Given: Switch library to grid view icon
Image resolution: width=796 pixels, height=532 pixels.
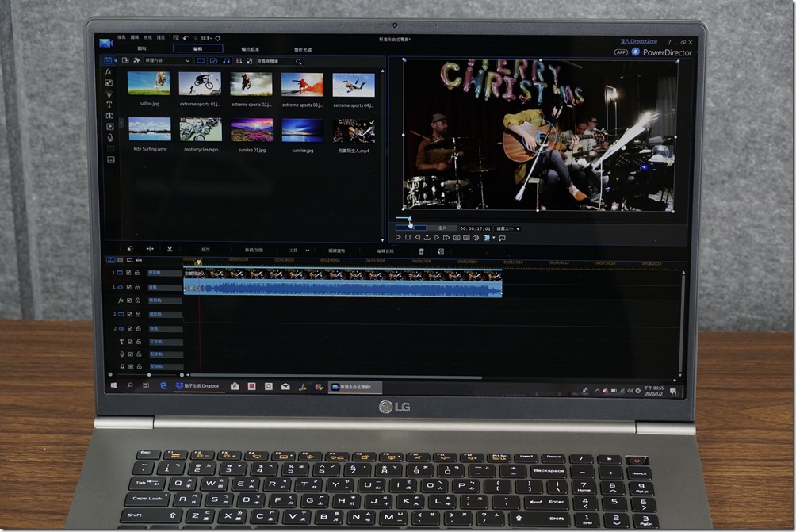Looking at the screenshot, I should click(239, 61).
